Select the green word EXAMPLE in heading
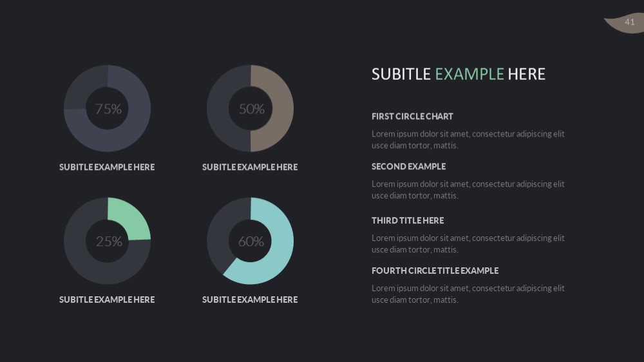644x362 pixels. (469, 74)
